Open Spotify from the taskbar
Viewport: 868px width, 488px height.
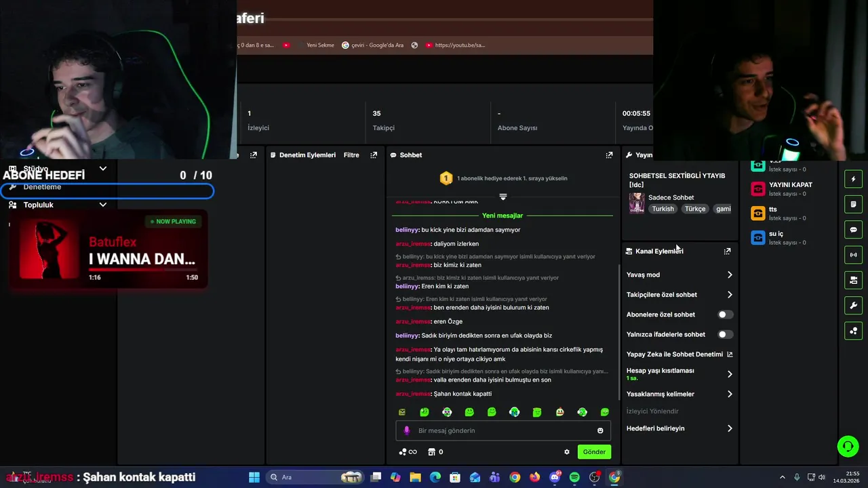[574, 477]
